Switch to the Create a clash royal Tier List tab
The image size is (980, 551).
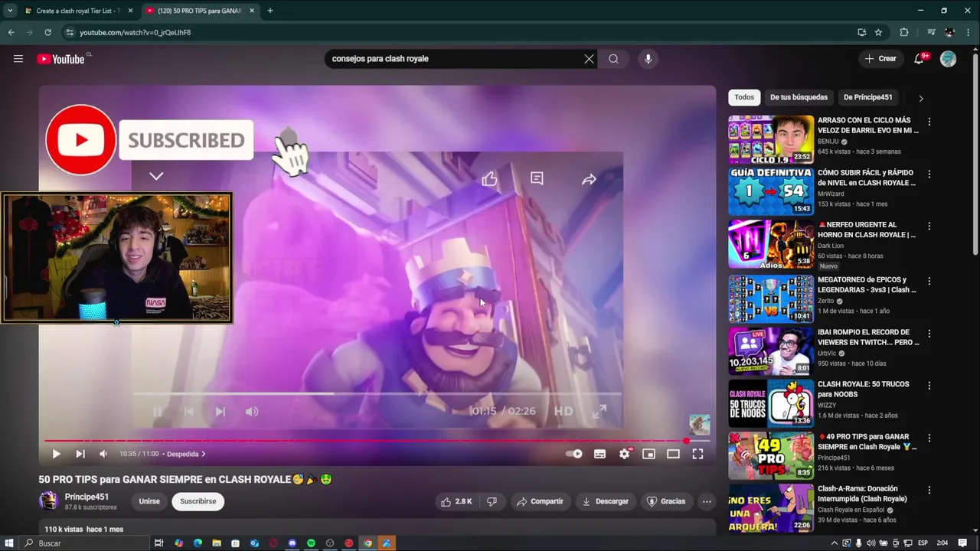click(78, 11)
